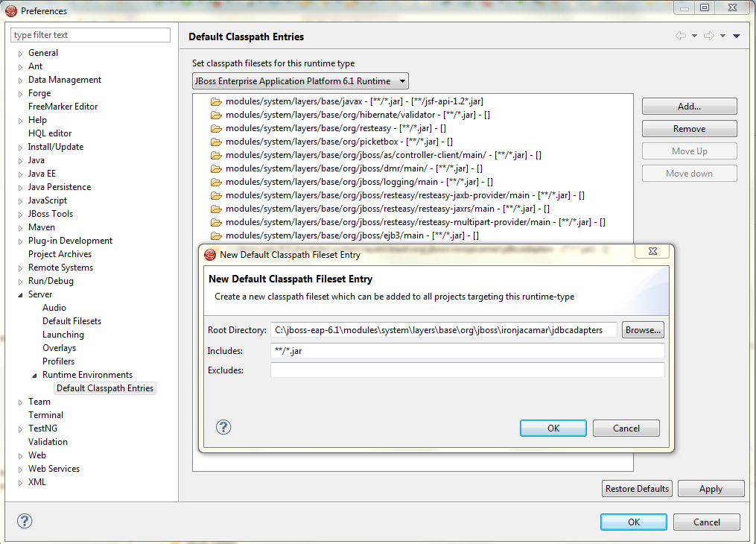Click OK in the Preferences window

634,522
